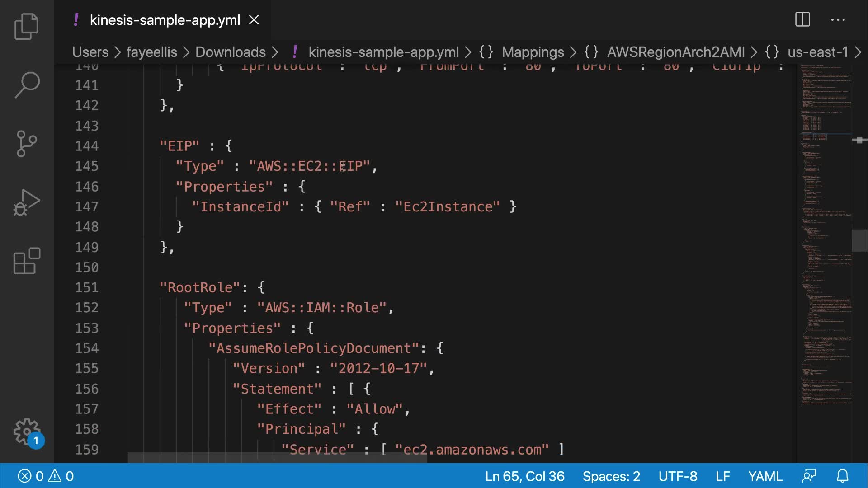This screenshot has height=488, width=868.
Task: Click the vertical scrollbar thumb
Action: coord(859,240)
